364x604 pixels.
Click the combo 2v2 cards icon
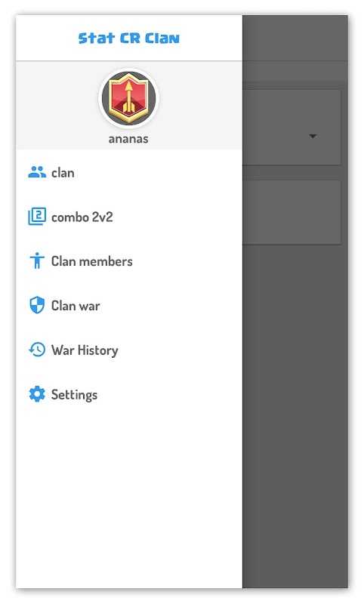37,217
